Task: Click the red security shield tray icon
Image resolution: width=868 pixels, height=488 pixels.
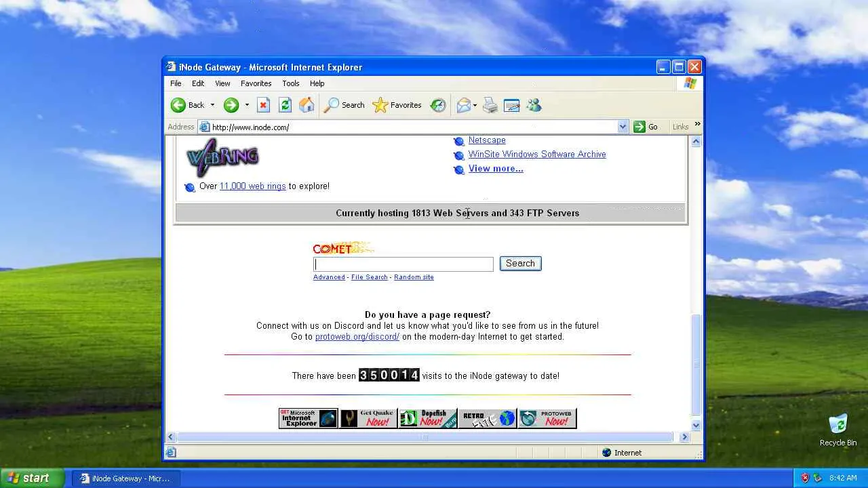Action: pos(805,478)
